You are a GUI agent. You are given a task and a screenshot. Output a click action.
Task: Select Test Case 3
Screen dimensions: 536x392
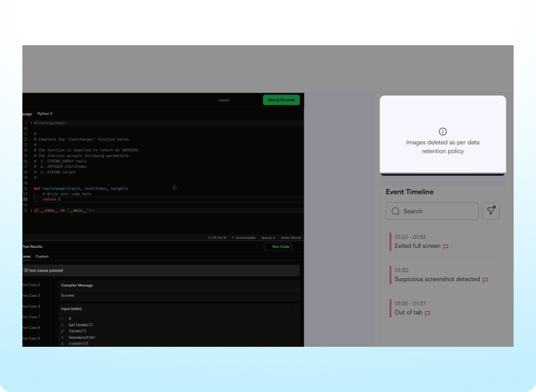coord(31,296)
